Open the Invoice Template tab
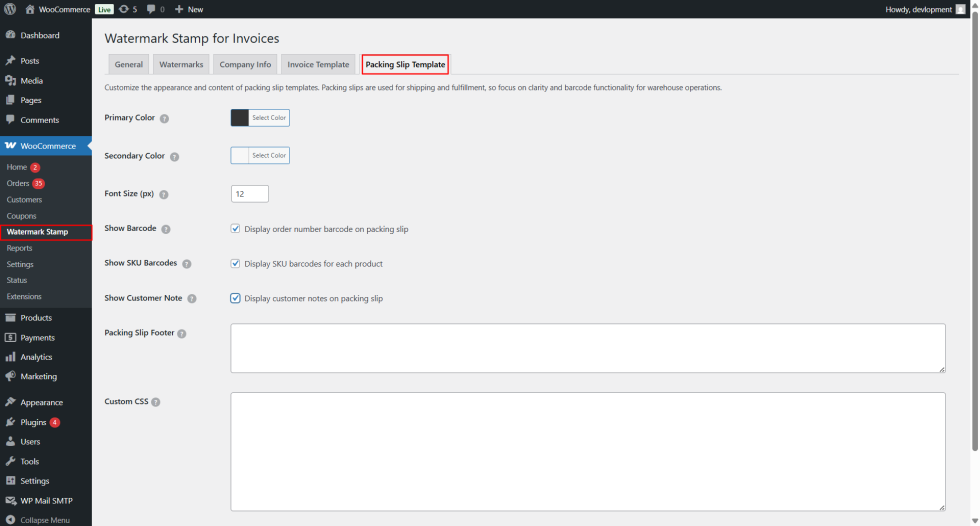 318,64
